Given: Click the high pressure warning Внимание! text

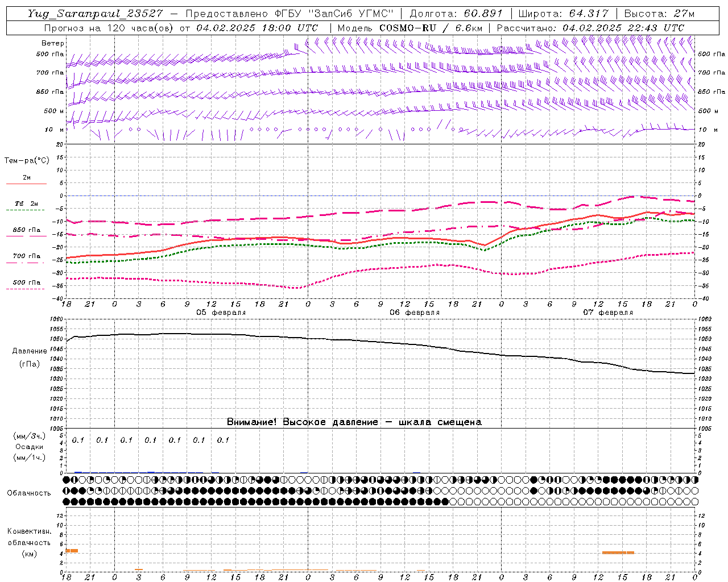Looking at the screenshot, I should pyautogui.click(x=354, y=422).
